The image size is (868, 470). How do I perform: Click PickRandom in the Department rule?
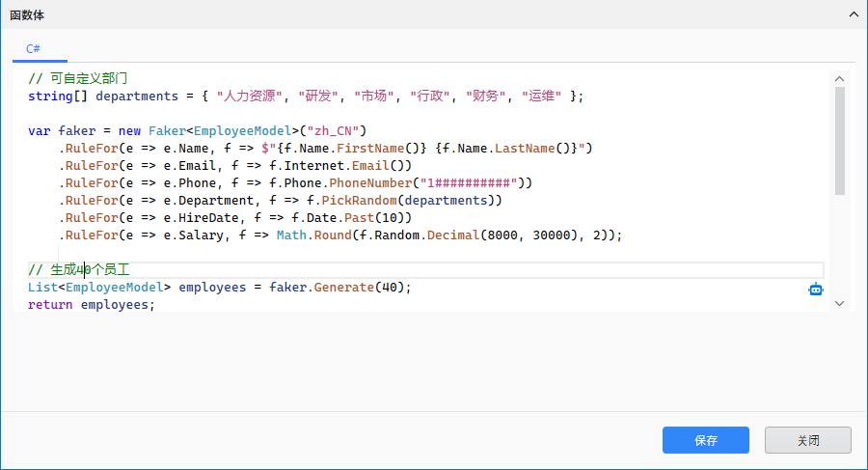point(354,200)
